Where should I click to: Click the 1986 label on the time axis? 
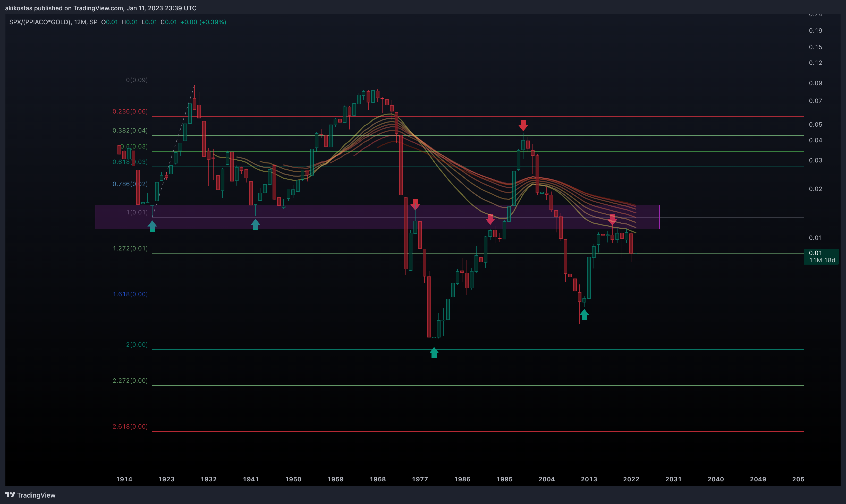coord(462,479)
